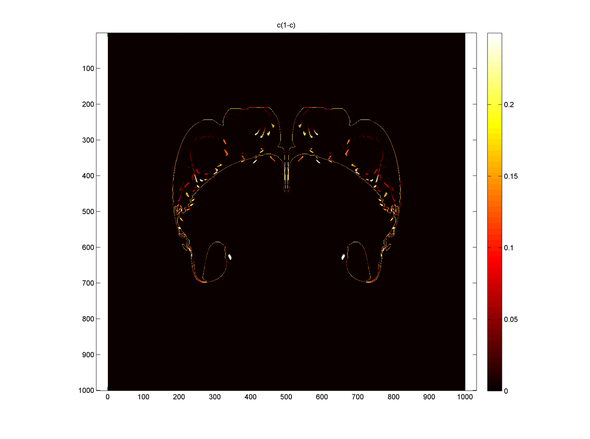Click x-axis tick label 100

click(143, 397)
